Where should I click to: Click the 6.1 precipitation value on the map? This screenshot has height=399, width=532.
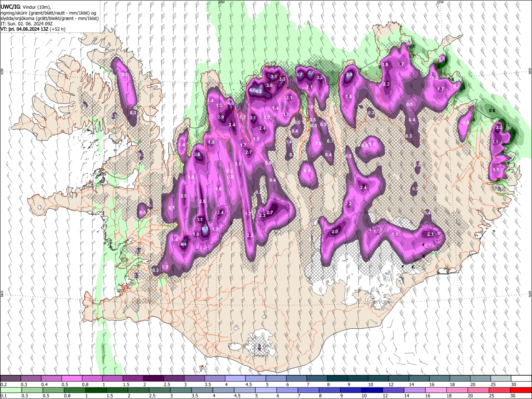[205, 229]
